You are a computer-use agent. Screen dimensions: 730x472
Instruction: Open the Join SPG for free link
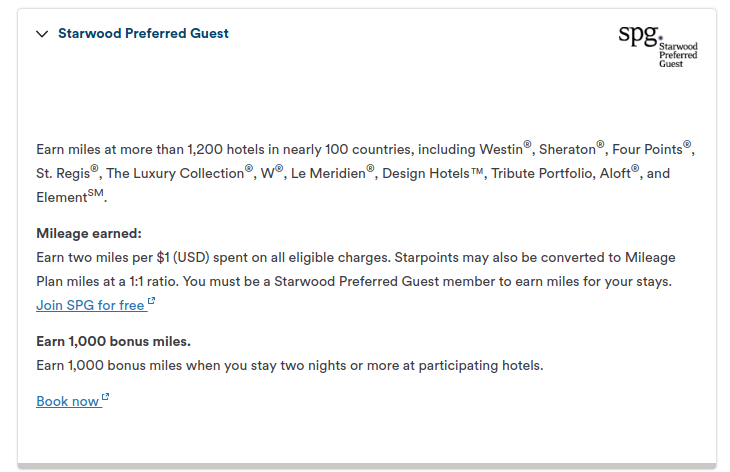click(90, 305)
